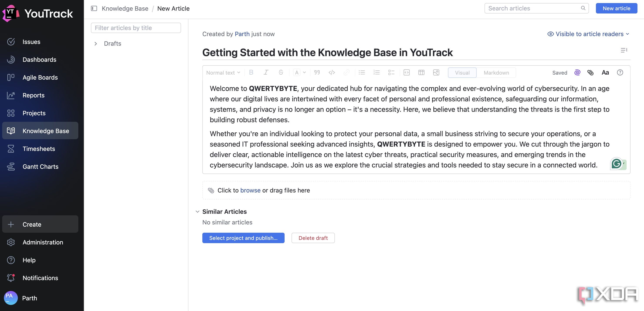Go to Agile Boards
The height and width of the screenshot is (311, 644).
point(40,77)
